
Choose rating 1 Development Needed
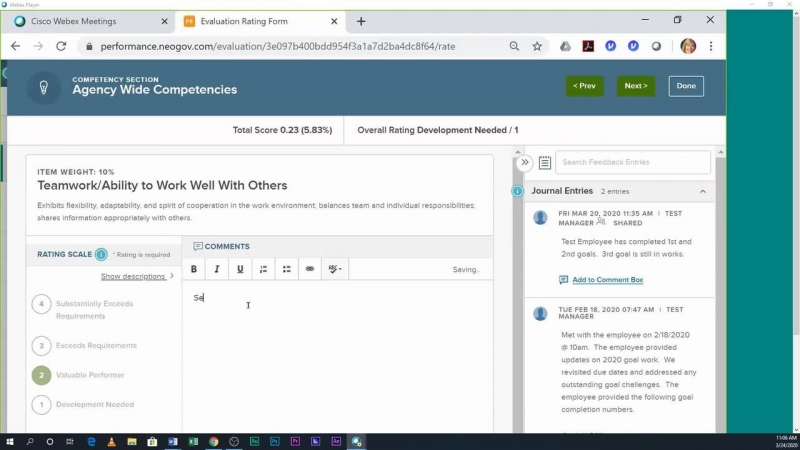tap(41, 405)
